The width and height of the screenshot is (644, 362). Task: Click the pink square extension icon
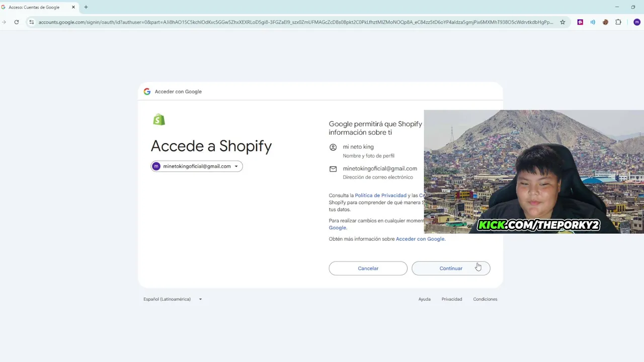[x=580, y=22]
